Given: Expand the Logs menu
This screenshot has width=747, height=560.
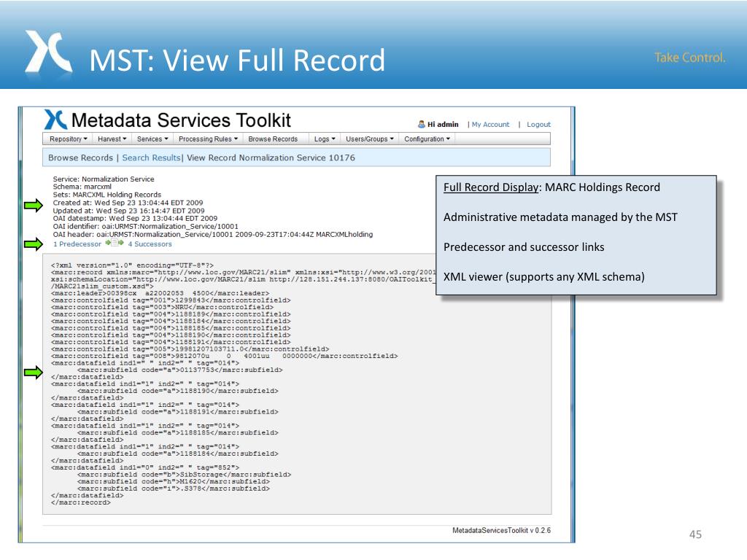Looking at the screenshot, I should (x=325, y=139).
